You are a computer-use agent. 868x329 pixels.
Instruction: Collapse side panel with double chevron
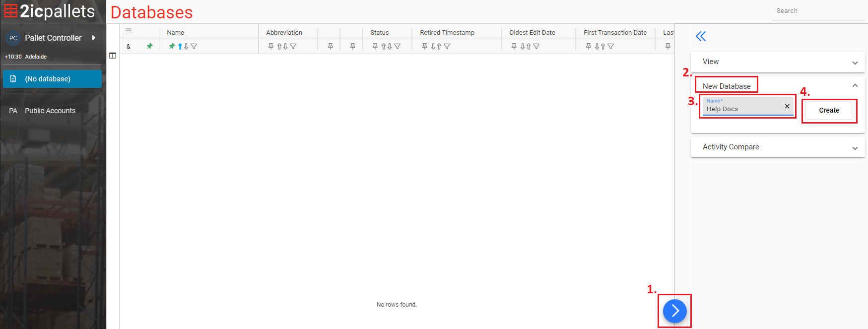[700, 36]
